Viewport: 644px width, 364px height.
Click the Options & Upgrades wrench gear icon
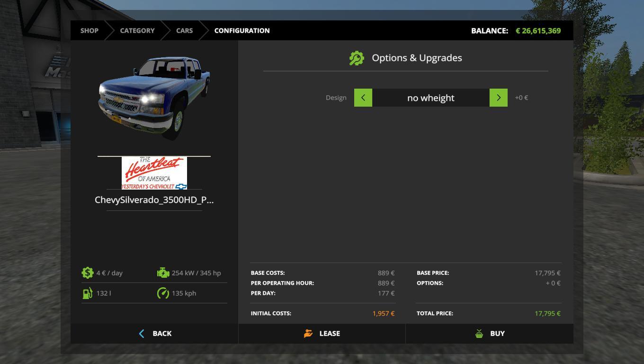[357, 58]
